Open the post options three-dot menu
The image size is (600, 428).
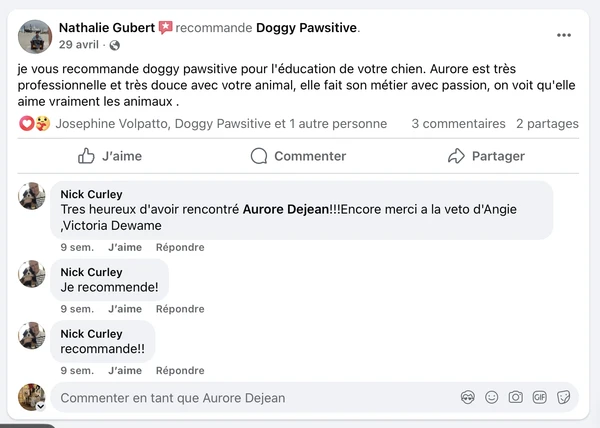pos(564,35)
